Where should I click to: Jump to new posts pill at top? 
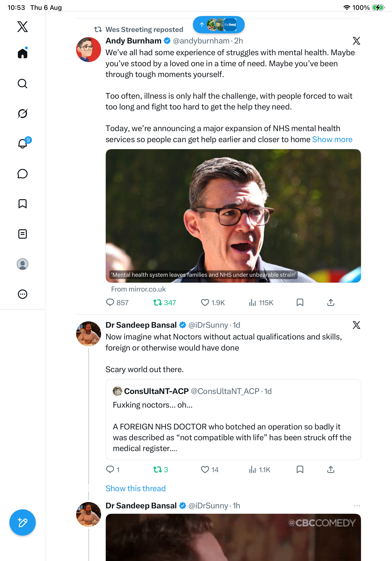click(x=219, y=25)
